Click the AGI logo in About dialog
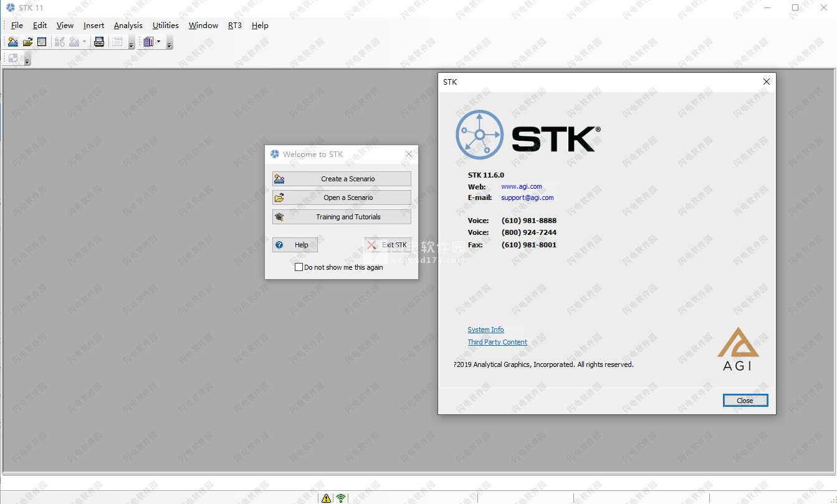This screenshot has height=504, width=837. point(738,348)
